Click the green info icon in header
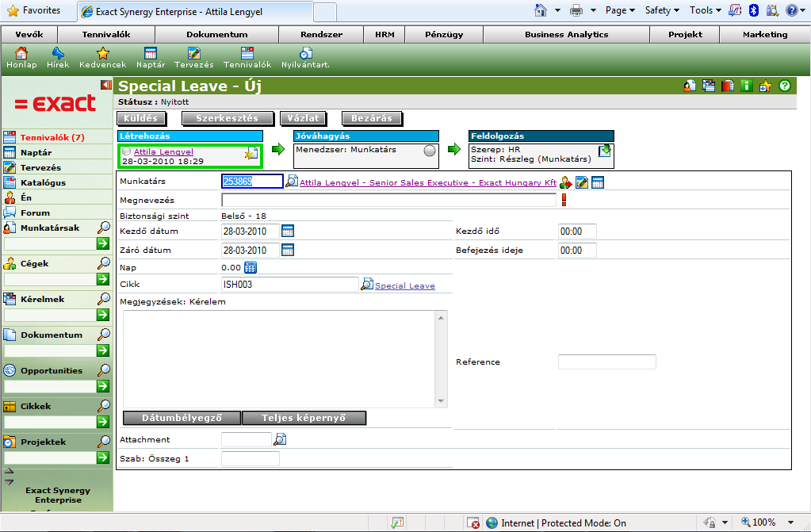This screenshot has height=532, width=811. [746, 86]
